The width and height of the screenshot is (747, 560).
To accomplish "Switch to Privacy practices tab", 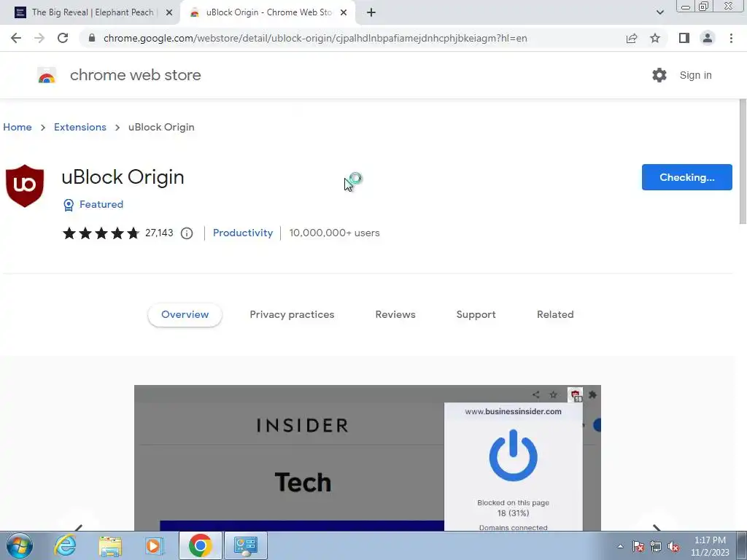I will (292, 314).
